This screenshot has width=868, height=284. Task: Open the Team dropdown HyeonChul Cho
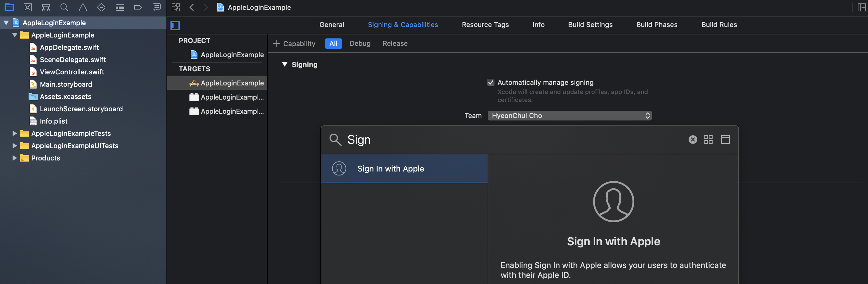click(569, 115)
